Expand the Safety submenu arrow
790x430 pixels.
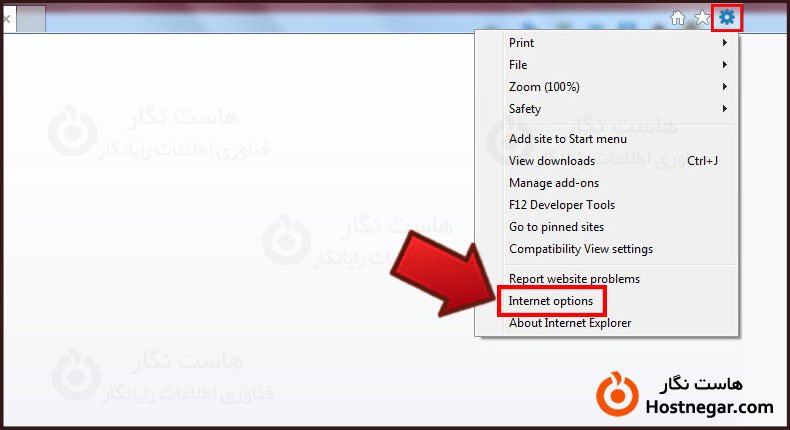(x=725, y=108)
